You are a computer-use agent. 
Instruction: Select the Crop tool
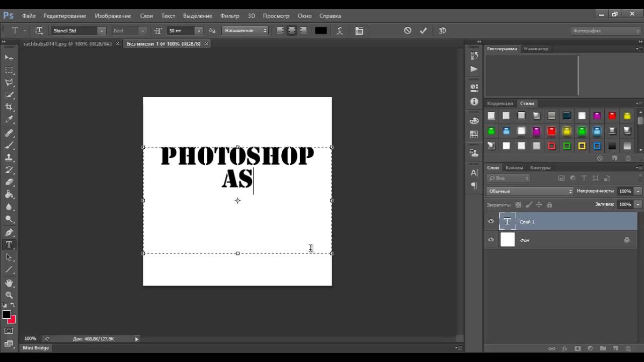click(x=9, y=107)
